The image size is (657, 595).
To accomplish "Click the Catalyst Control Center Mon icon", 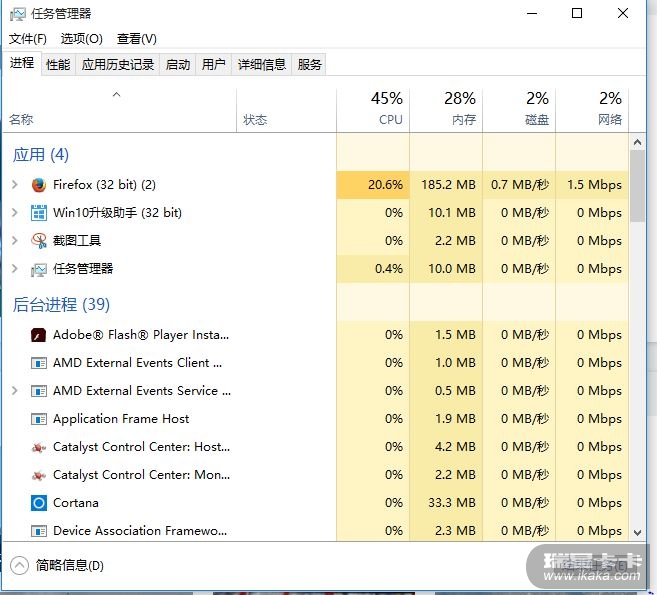I will click(39, 475).
